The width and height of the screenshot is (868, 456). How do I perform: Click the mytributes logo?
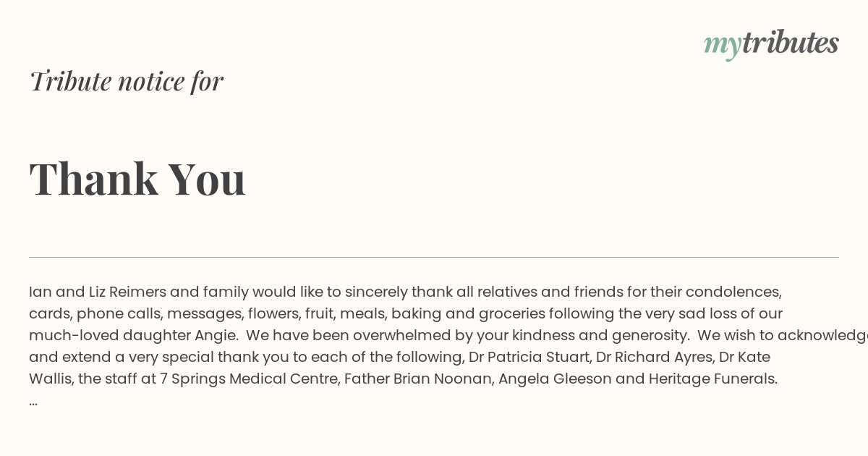pyautogui.click(x=771, y=43)
